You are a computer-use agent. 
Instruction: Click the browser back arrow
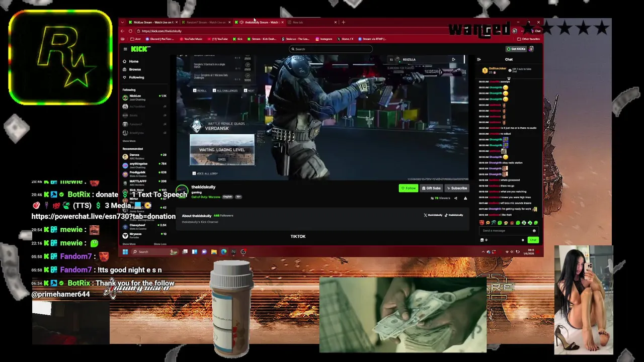pyautogui.click(x=123, y=31)
